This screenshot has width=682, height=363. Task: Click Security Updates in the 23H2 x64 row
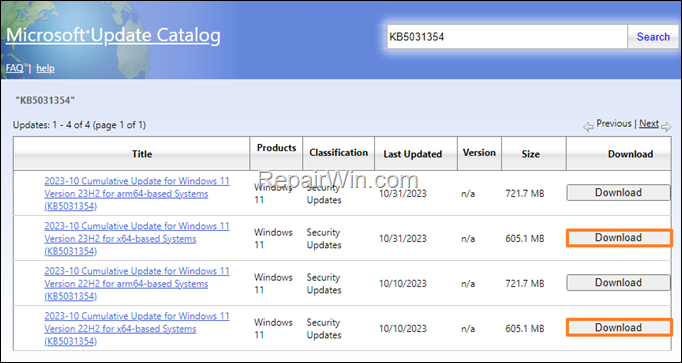click(x=324, y=239)
